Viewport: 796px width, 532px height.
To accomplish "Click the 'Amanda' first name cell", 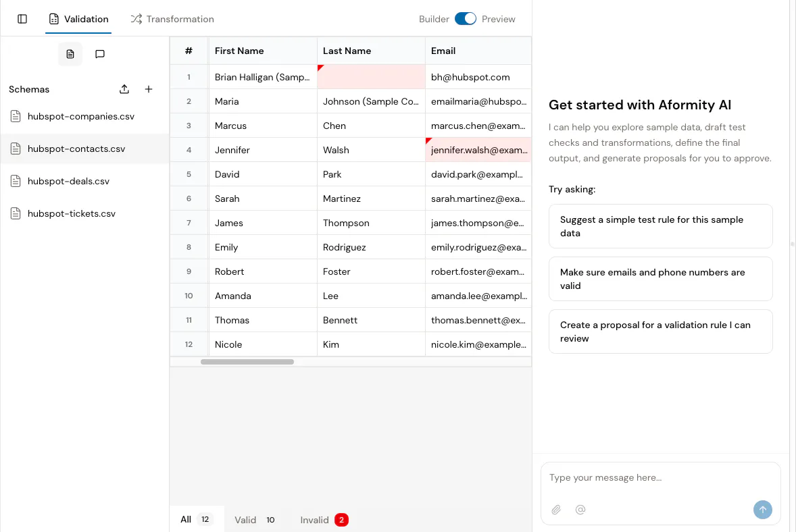I will 263,296.
